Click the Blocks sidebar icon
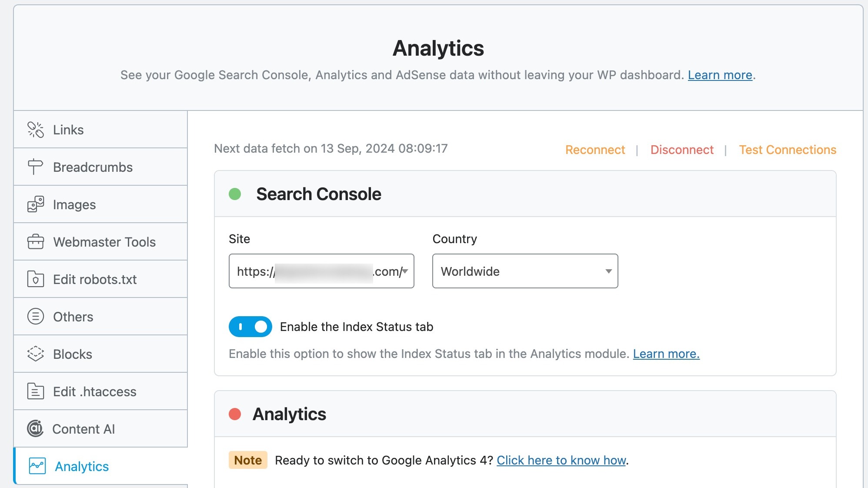Image resolution: width=868 pixels, height=488 pixels. pyautogui.click(x=35, y=354)
